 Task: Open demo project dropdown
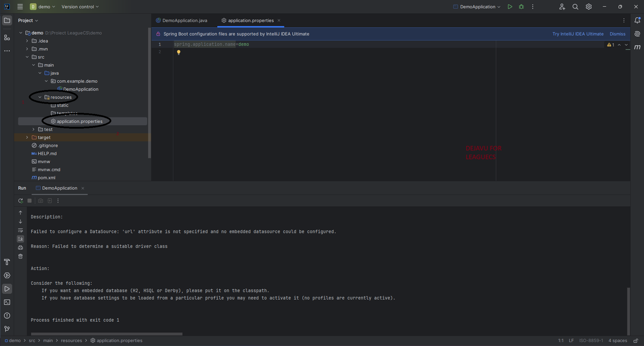click(x=43, y=7)
